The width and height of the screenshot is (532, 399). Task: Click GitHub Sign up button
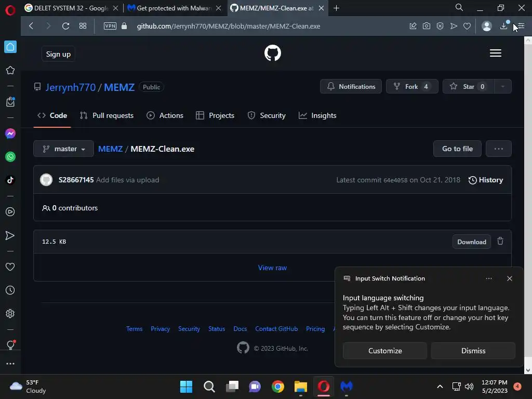(x=58, y=54)
